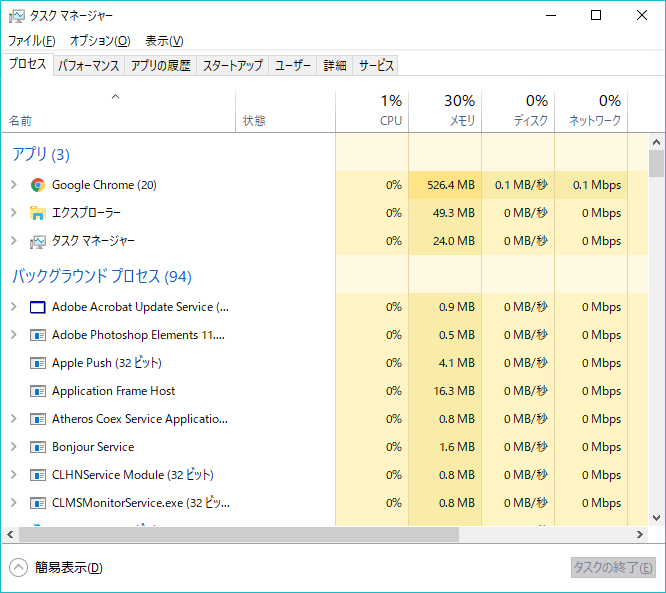Click the Application Frame Host icon
The image size is (666, 593).
point(38,391)
